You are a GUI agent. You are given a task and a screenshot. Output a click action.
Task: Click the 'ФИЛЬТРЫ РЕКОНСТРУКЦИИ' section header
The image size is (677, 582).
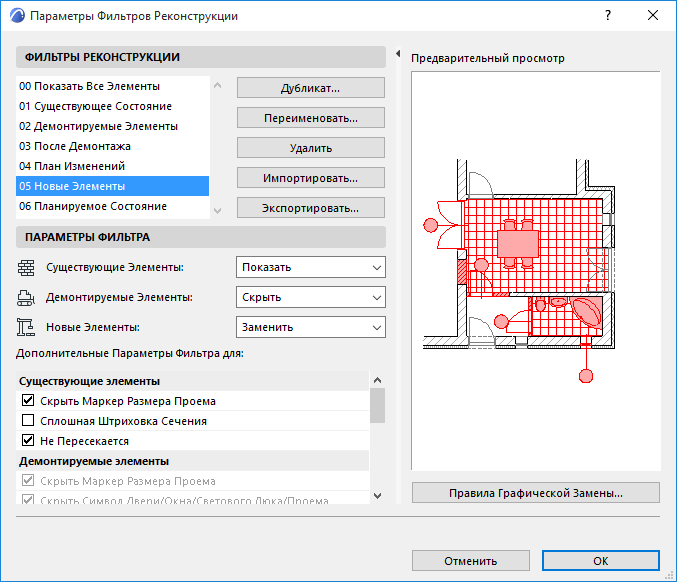(201, 57)
